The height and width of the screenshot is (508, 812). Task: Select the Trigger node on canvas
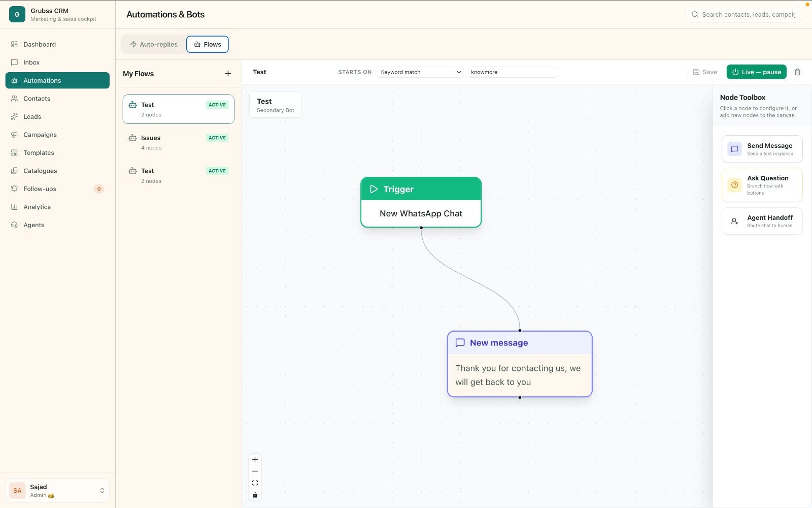(421, 202)
